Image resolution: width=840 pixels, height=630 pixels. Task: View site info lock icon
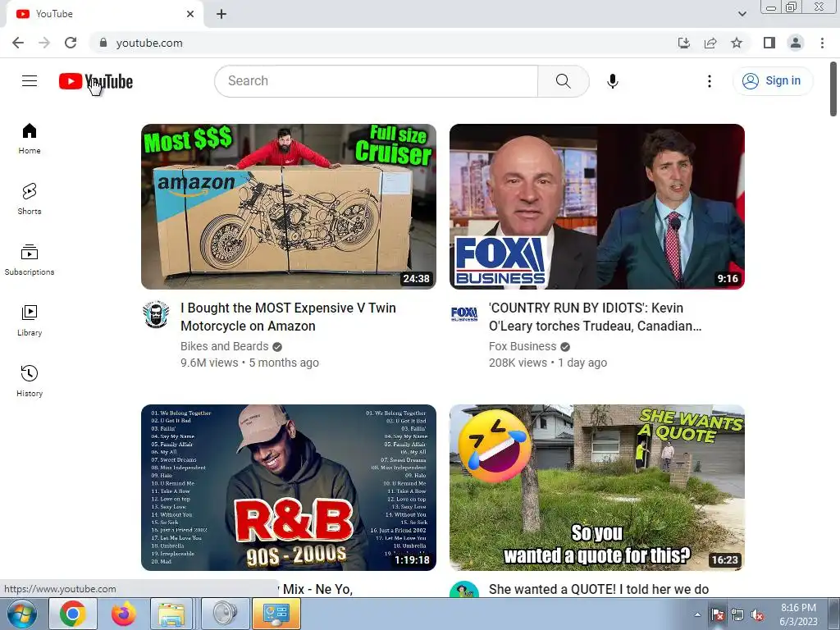[103, 43]
